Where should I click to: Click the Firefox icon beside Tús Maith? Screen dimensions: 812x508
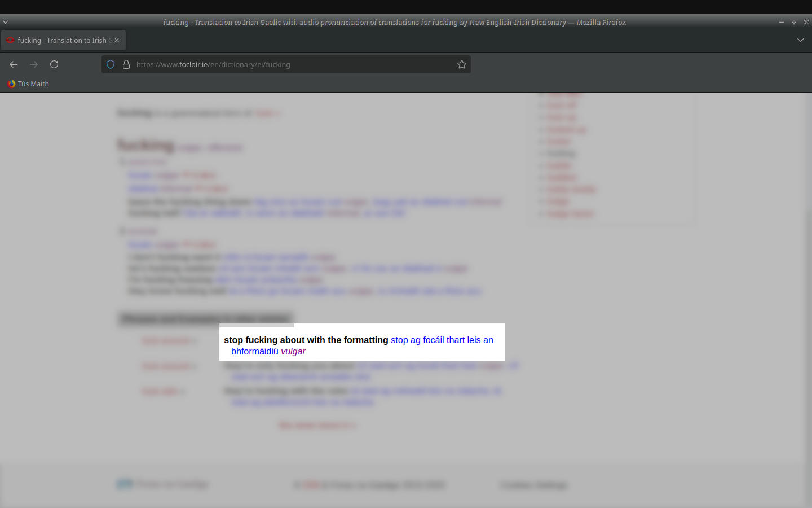(11, 84)
